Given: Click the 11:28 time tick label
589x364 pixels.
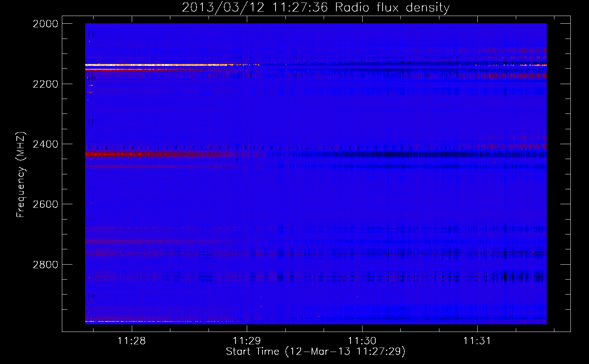Looking at the screenshot, I should 132,341.
